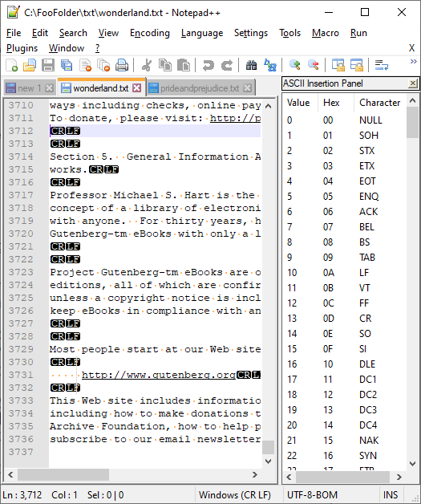Screen dimensions: 421x504
Task: Click the donate URL link on line 3711
Action: (x=236, y=118)
